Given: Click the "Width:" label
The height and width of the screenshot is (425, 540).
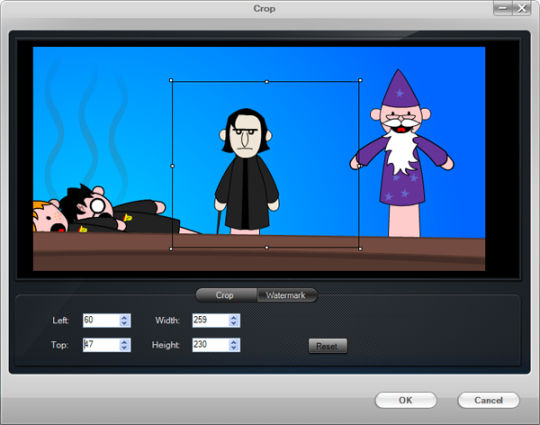Looking at the screenshot, I should (x=168, y=321).
